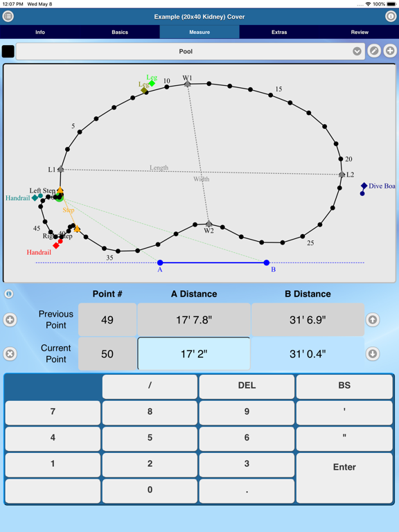Screen dimensions: 399x532
Task: Tap keypad digit 8
Action: (150, 412)
